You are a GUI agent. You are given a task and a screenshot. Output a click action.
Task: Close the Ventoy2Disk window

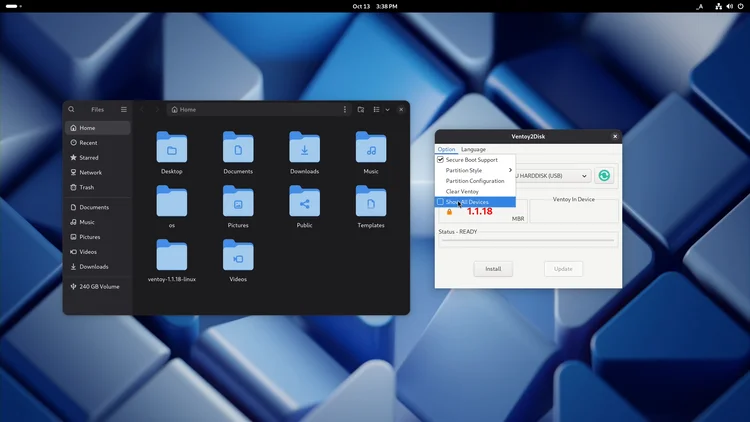615,136
